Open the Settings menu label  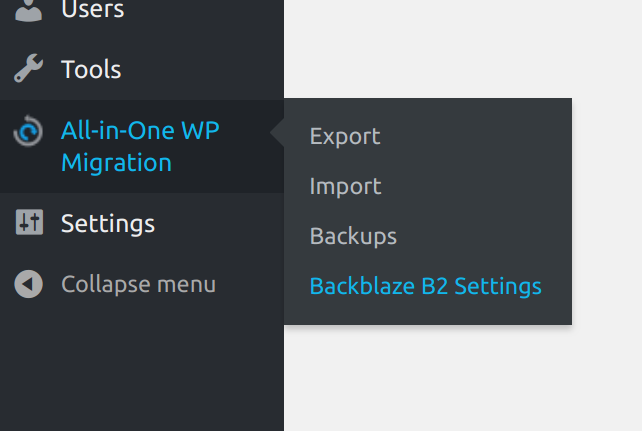point(108,223)
